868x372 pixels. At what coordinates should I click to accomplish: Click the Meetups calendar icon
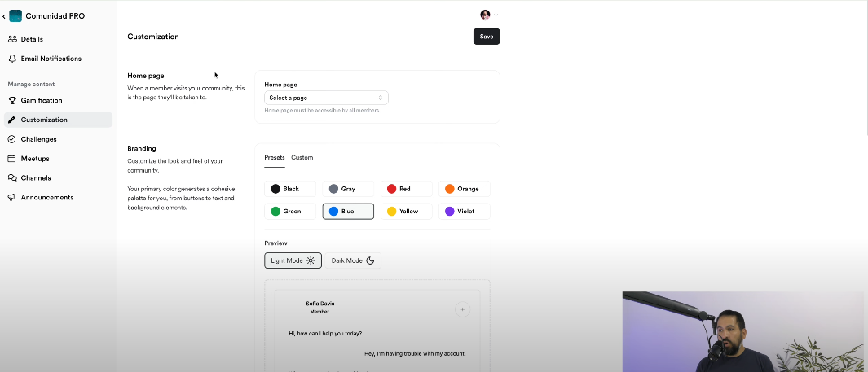(x=12, y=159)
